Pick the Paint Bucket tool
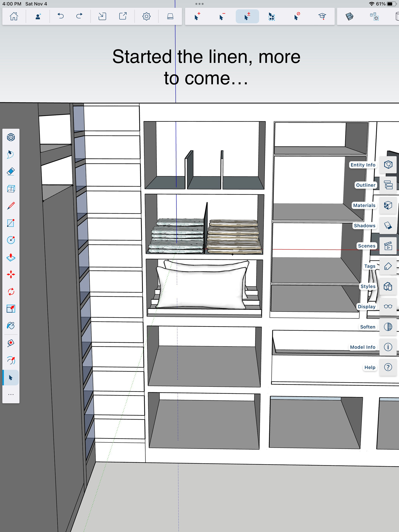 tap(11, 326)
